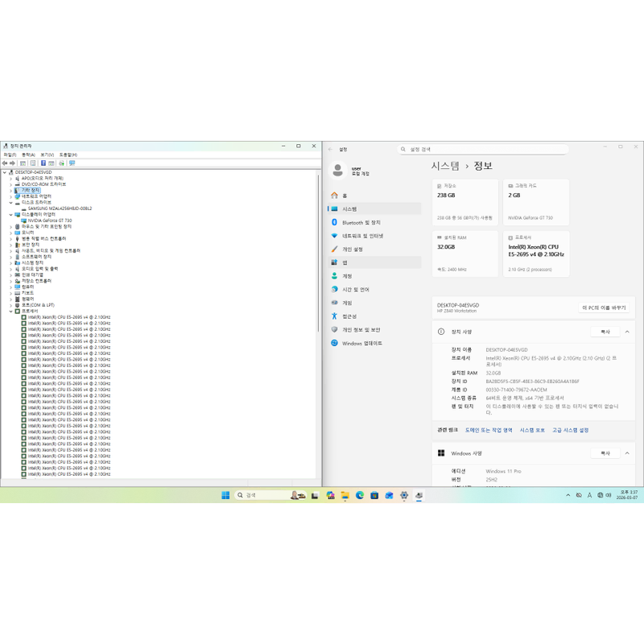644x644 pixels.
Task: Click the 시스템 breadcrumb in Settings header
Action: pyautogui.click(x=445, y=166)
